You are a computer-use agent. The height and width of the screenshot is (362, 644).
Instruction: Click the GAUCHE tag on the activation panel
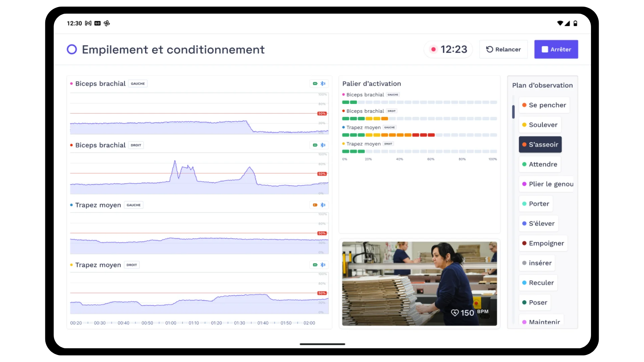pyautogui.click(x=393, y=95)
